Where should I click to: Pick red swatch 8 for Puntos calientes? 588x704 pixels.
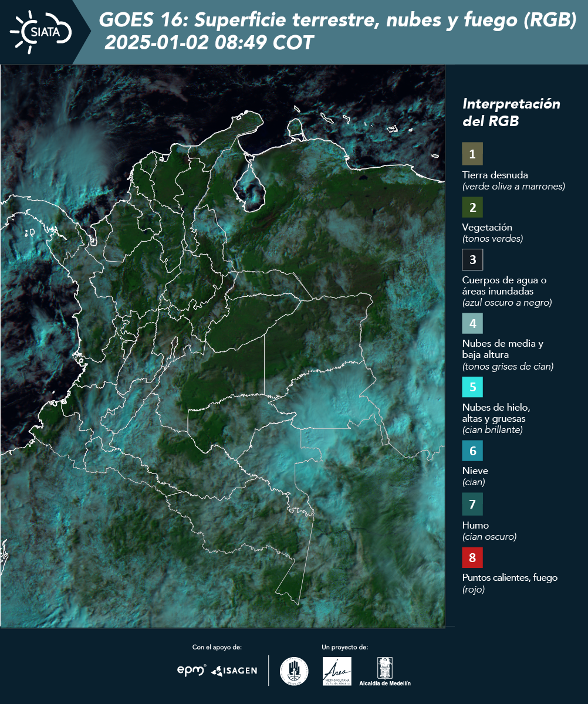[472, 557]
